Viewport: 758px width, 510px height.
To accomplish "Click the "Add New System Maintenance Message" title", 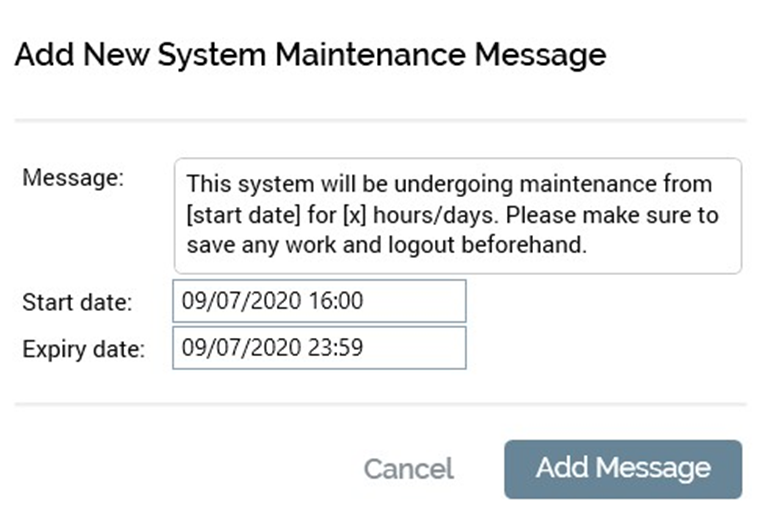I will 310,53.
